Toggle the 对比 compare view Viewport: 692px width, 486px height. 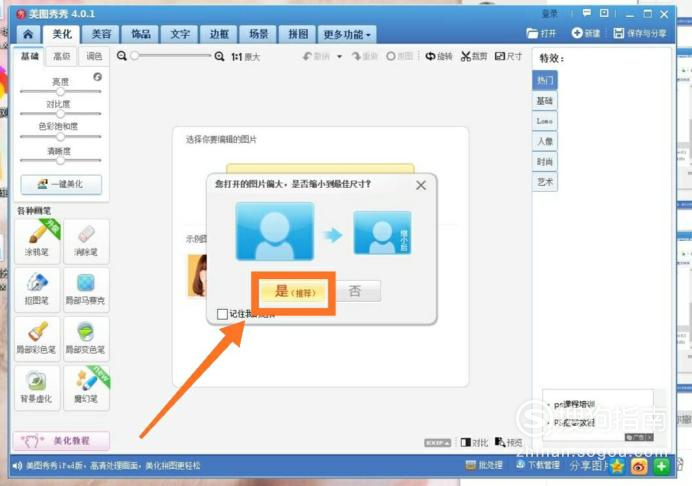coord(474,442)
